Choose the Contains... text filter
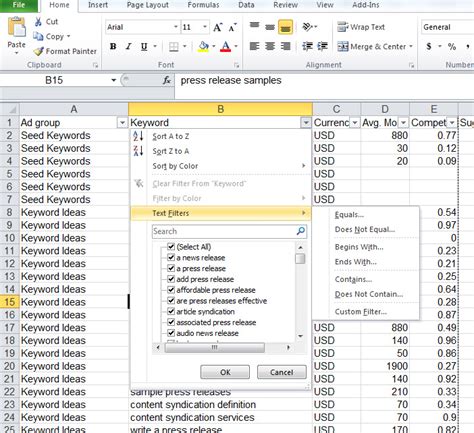474x433 pixels. click(353, 279)
